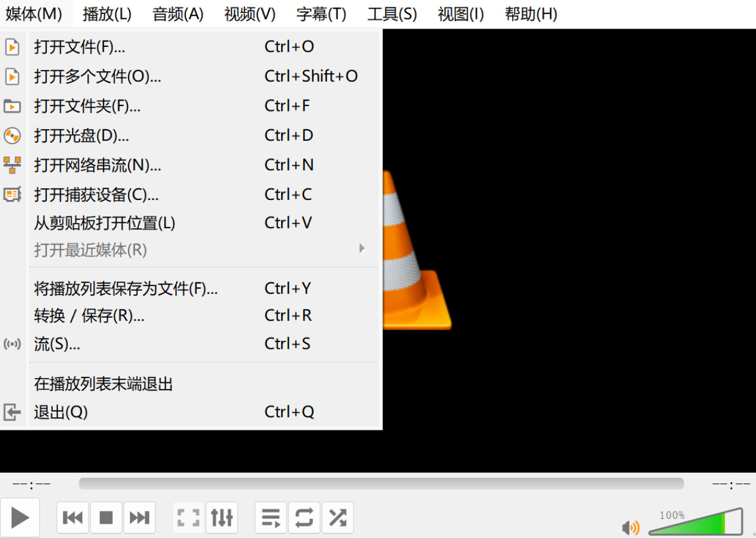Click the next media skip button
756x539 pixels.
click(x=140, y=518)
